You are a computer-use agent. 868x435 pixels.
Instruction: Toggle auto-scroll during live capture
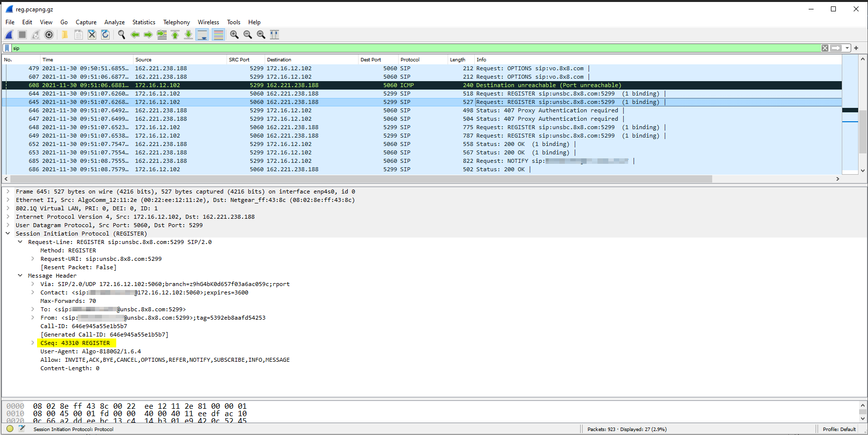[x=202, y=35]
